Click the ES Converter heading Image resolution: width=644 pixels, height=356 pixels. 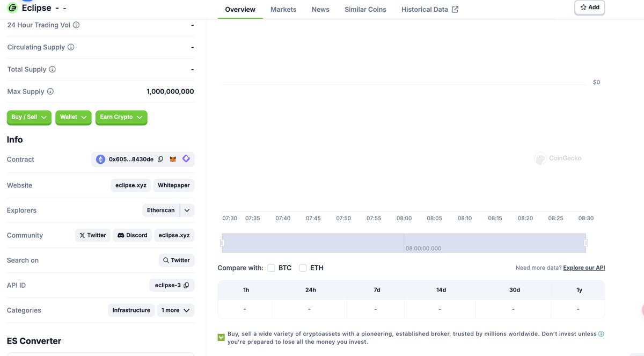point(34,341)
